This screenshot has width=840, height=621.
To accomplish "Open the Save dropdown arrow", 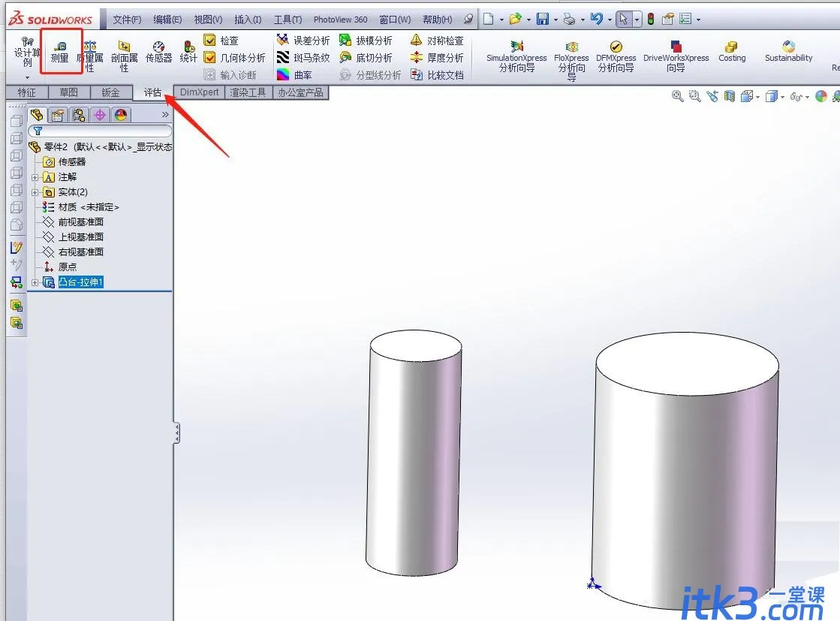I will point(555,20).
